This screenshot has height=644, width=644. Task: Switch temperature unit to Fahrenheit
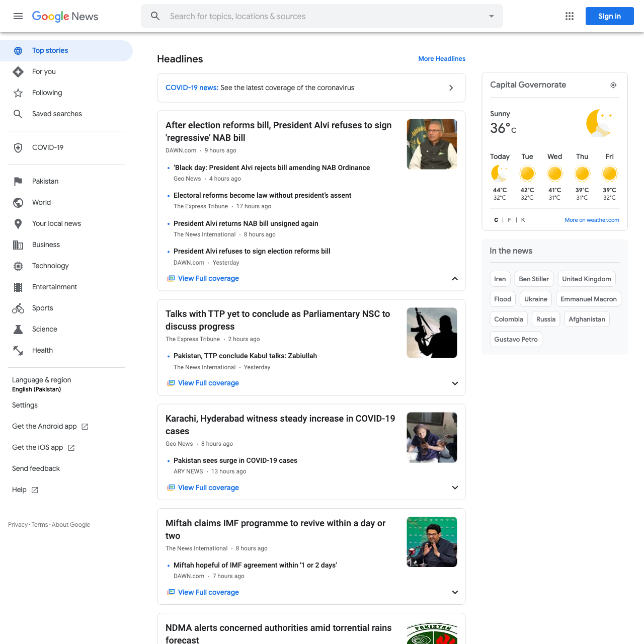(510, 220)
